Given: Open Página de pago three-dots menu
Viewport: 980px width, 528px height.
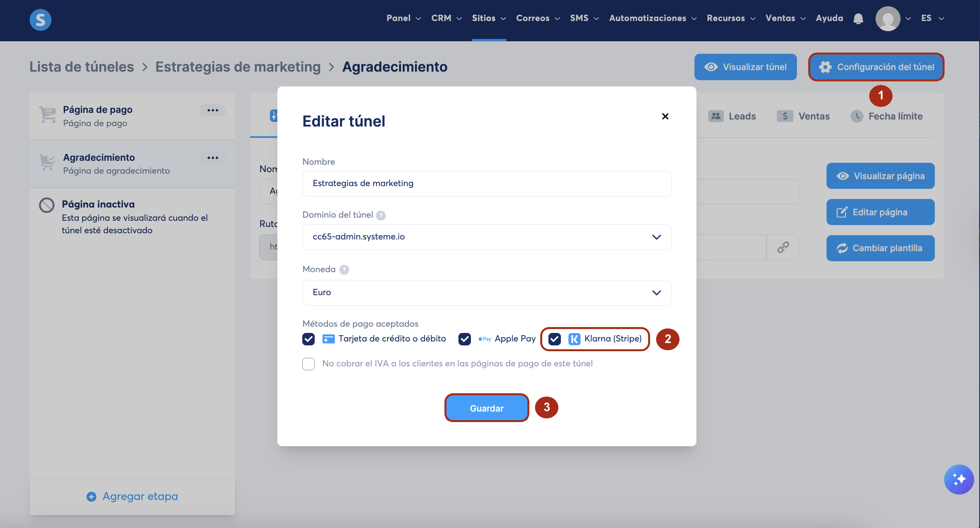Looking at the screenshot, I should 213,110.
